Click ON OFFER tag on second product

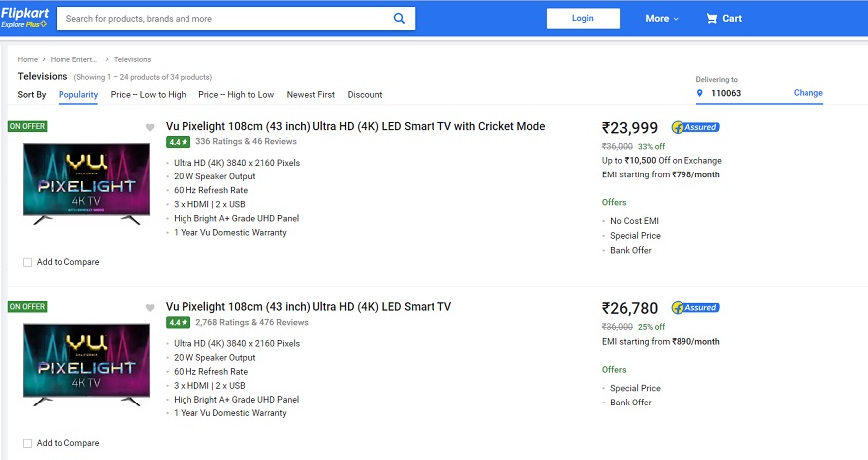coord(27,307)
